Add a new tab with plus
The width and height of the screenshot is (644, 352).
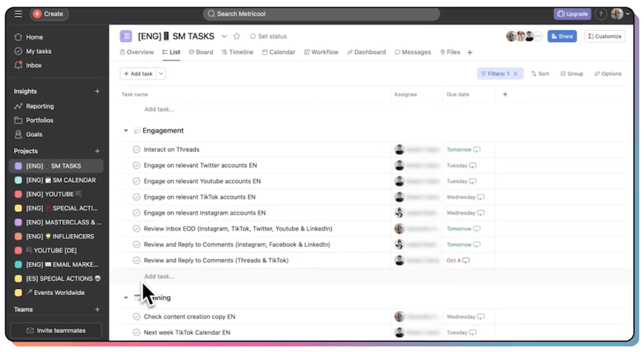(x=470, y=52)
